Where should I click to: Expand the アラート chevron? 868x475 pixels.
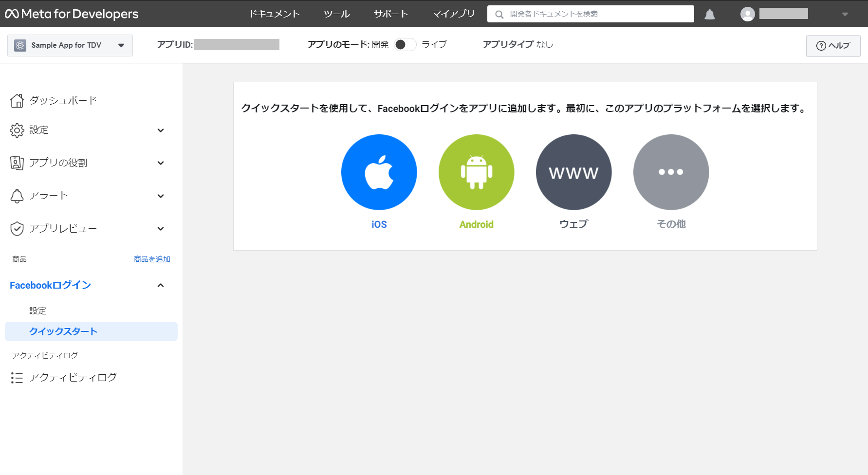point(161,196)
